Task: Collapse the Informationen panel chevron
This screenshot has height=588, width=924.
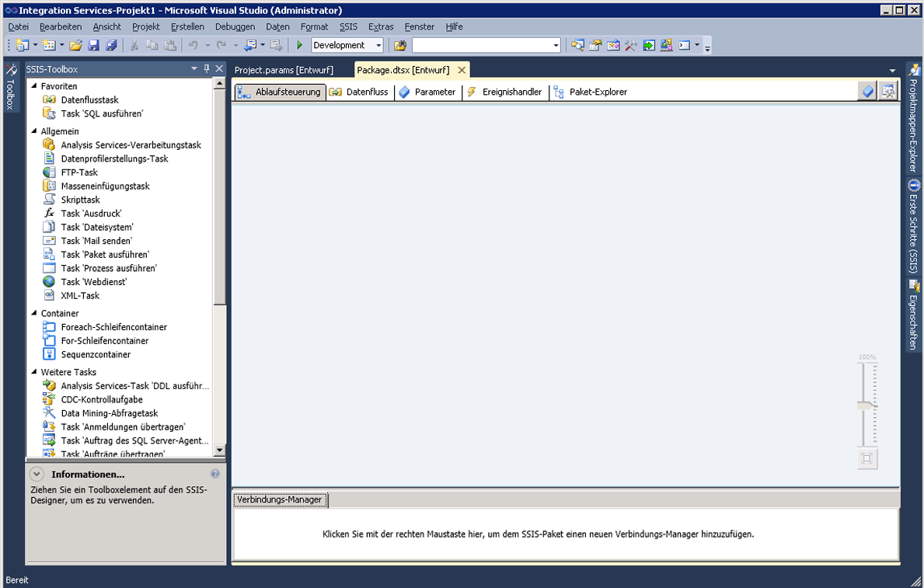Action: [36, 473]
